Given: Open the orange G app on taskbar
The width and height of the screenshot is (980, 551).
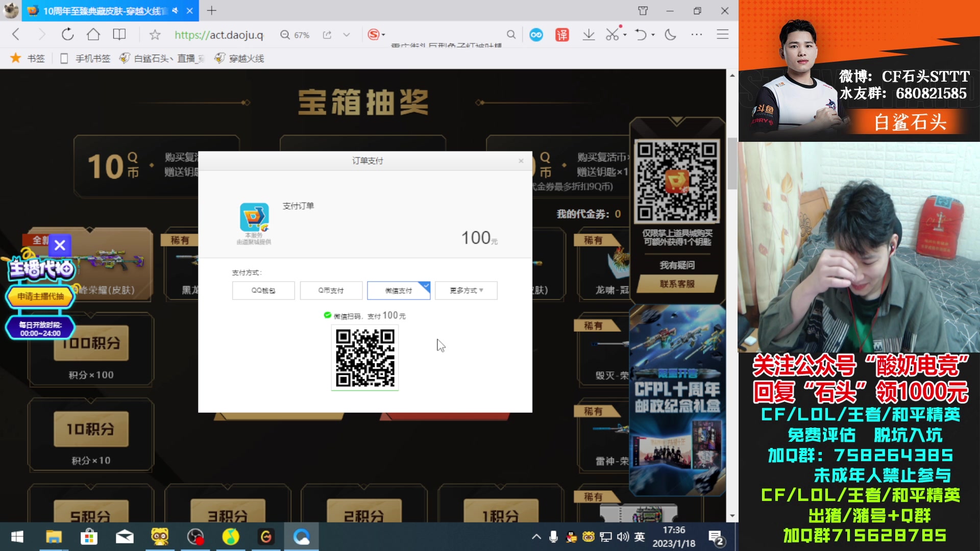Looking at the screenshot, I should click(x=266, y=537).
